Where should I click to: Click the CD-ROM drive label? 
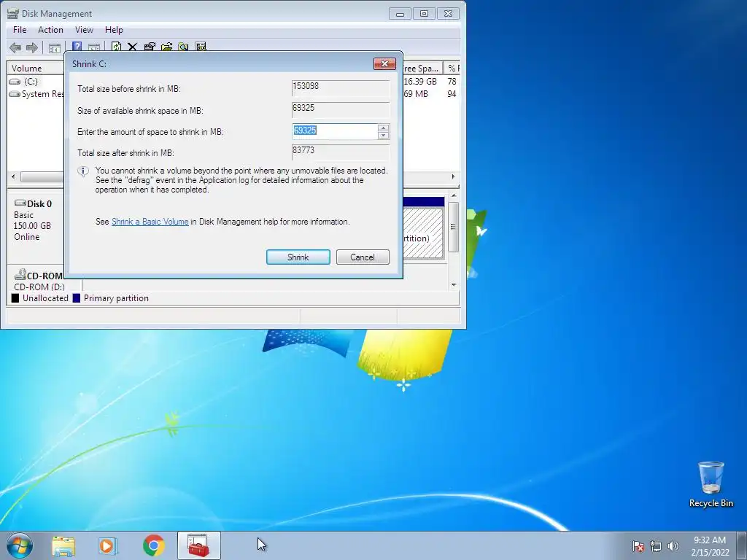coord(44,276)
